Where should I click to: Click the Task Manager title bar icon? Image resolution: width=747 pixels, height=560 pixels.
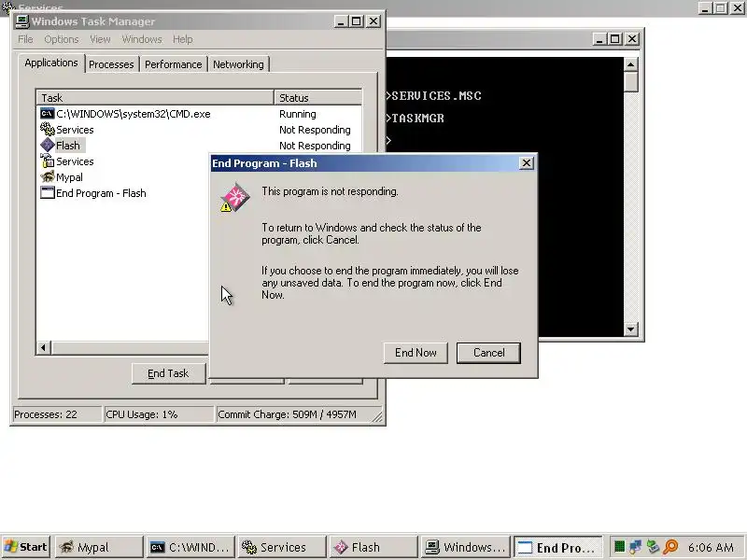pyautogui.click(x=22, y=21)
